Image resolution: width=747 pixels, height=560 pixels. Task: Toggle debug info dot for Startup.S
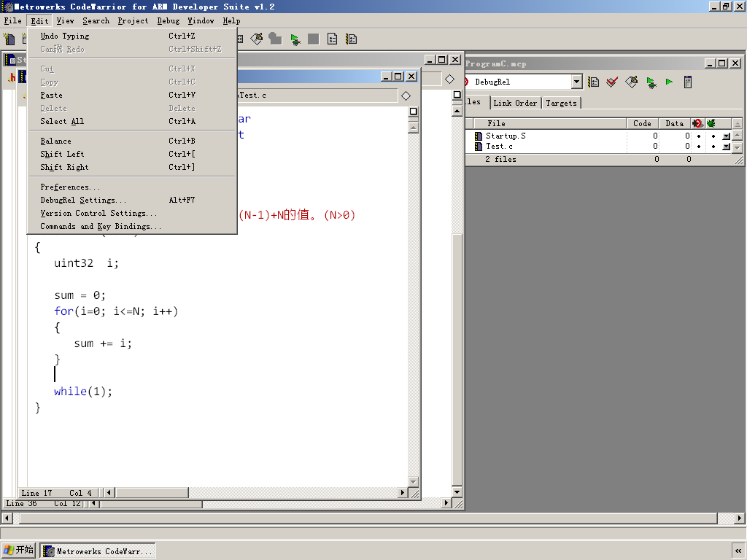point(713,136)
